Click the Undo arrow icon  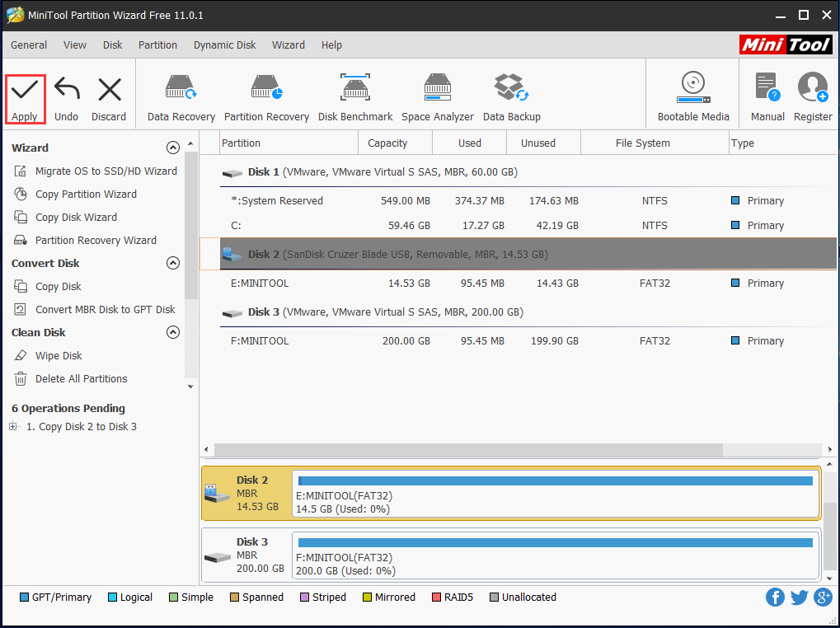pyautogui.click(x=66, y=91)
